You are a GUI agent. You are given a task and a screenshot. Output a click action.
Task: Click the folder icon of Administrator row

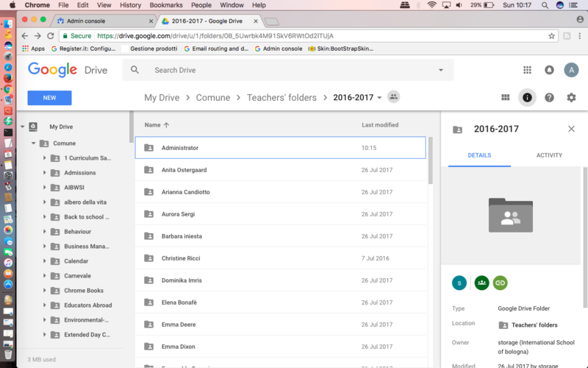click(x=149, y=148)
